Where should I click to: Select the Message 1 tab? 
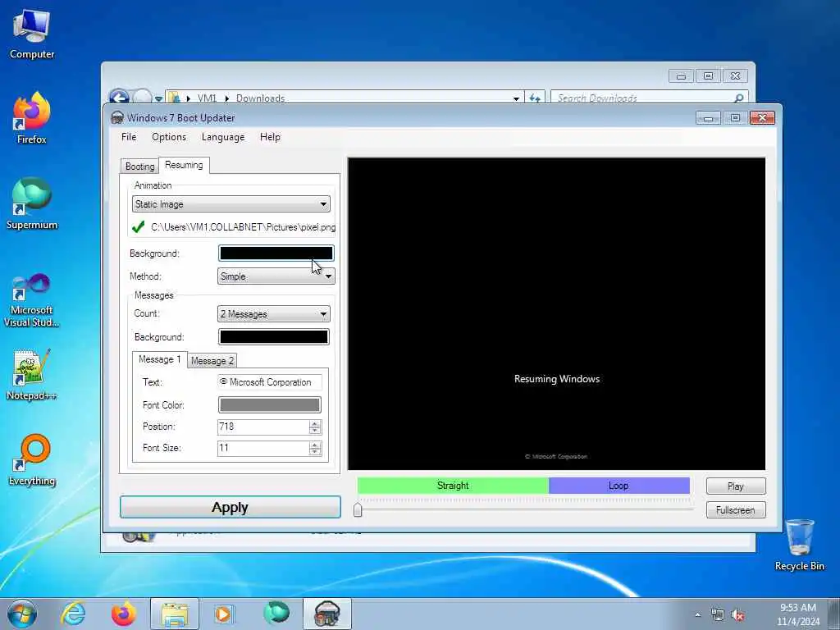[160, 359]
